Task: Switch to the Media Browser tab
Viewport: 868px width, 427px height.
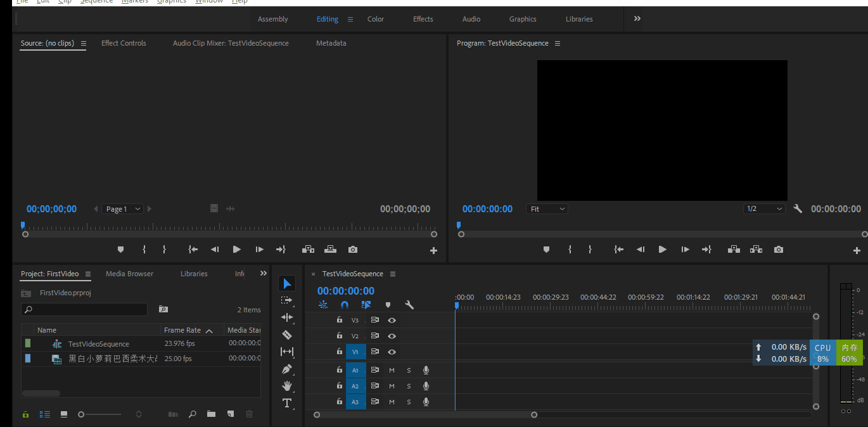Action: tap(129, 274)
